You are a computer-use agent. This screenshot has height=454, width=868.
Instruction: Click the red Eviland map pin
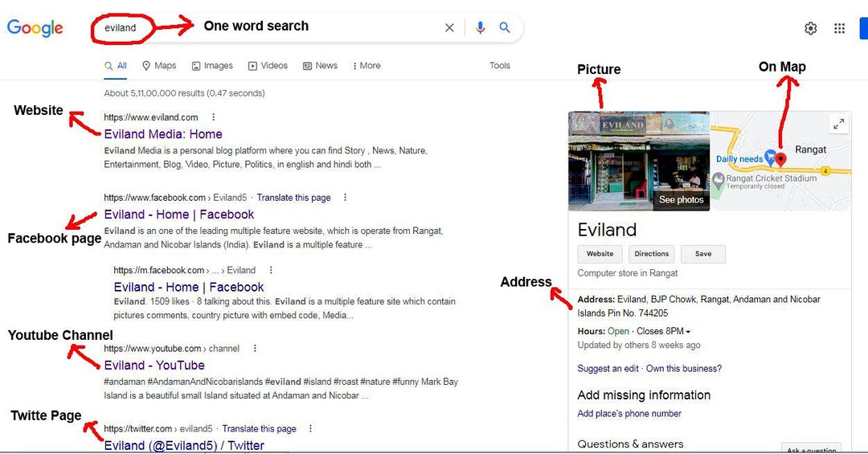click(780, 159)
